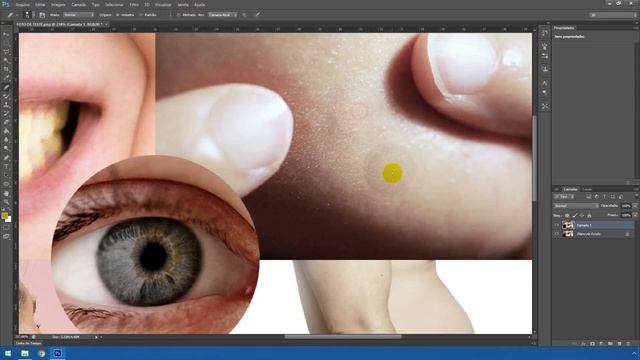Add a layer mask
The height and width of the screenshot is (360, 640).
pyautogui.click(x=592, y=344)
